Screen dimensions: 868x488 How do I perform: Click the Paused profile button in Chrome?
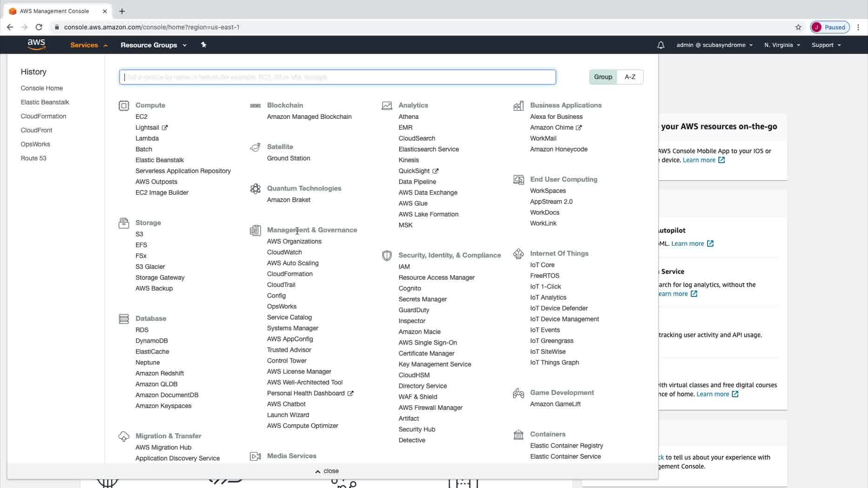coord(830,27)
